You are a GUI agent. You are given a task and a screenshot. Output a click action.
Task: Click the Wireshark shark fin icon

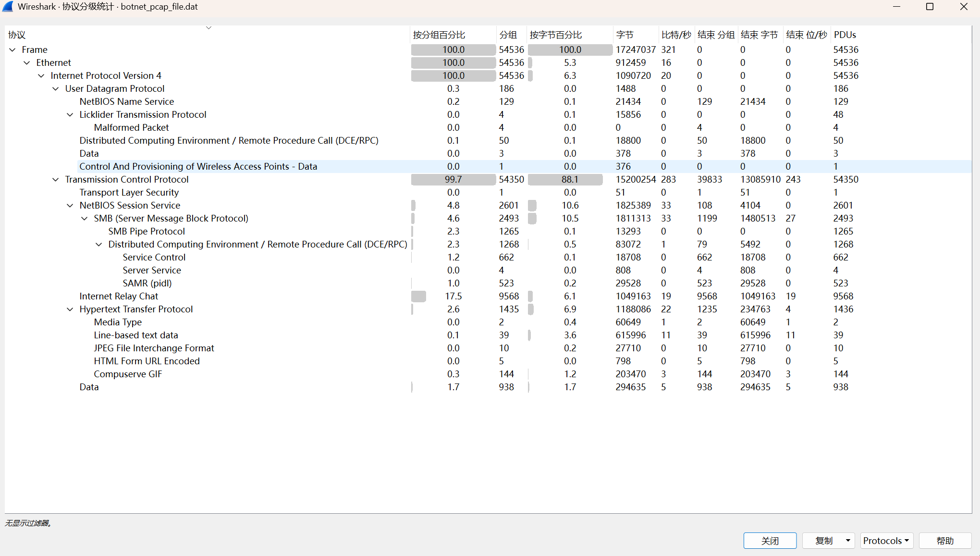8,7
